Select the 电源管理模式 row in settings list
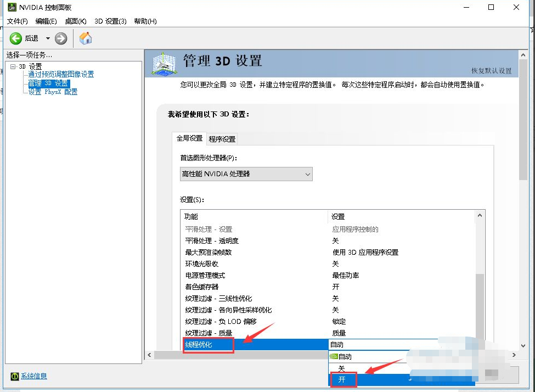The width and height of the screenshot is (535, 392). point(205,275)
